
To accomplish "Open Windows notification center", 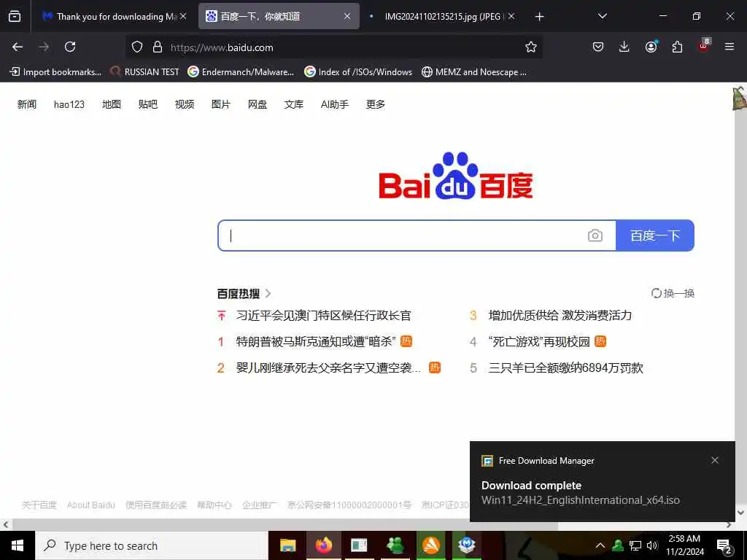I will [724, 547].
